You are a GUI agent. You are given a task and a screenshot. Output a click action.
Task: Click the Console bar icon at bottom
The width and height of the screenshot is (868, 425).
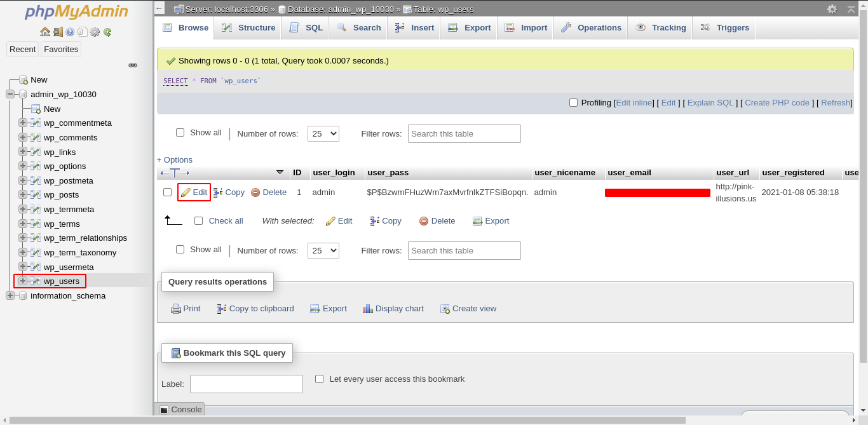[164, 410]
